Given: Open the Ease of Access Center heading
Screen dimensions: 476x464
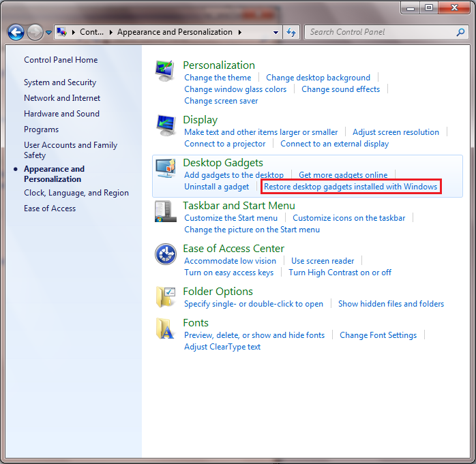Looking at the screenshot, I should pyautogui.click(x=233, y=249).
